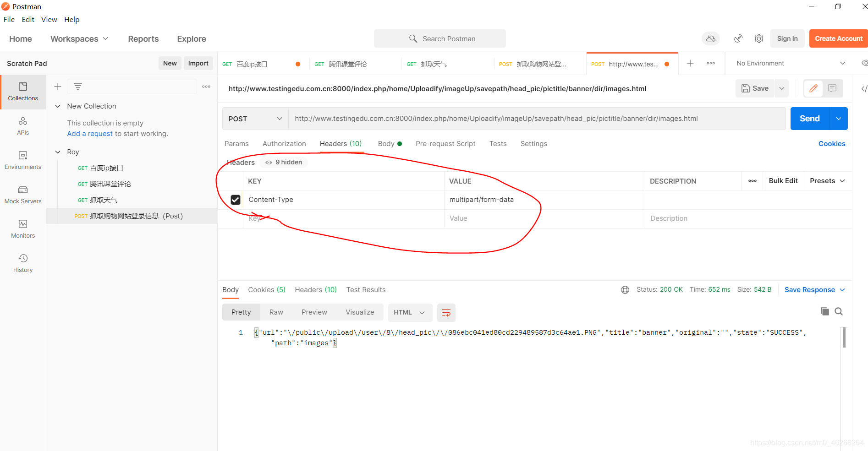Switch to the Authorization tab
The image size is (868, 451).
coord(284,144)
